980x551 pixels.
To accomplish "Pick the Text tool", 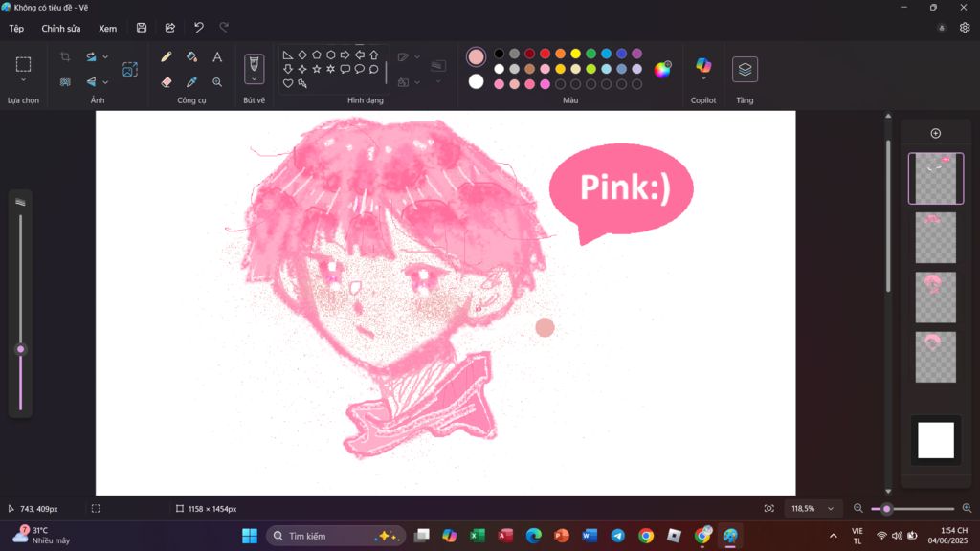I will 217,57.
